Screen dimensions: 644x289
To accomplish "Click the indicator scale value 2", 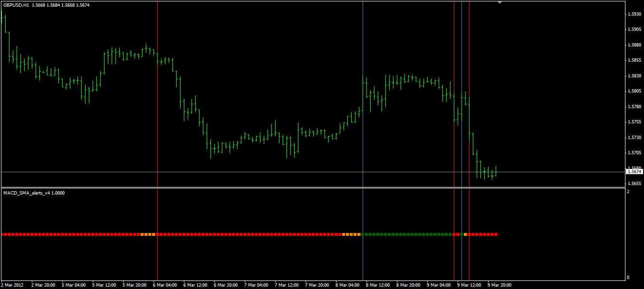I will pyautogui.click(x=628, y=192).
